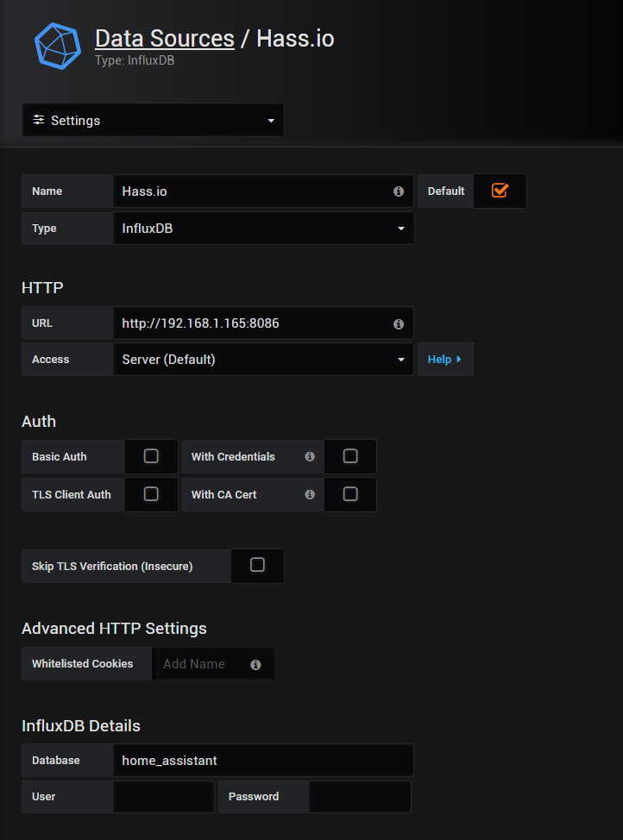The width and height of the screenshot is (623, 840).
Task: Click the 'Whitelisted Cookies' label
Action: point(83,664)
